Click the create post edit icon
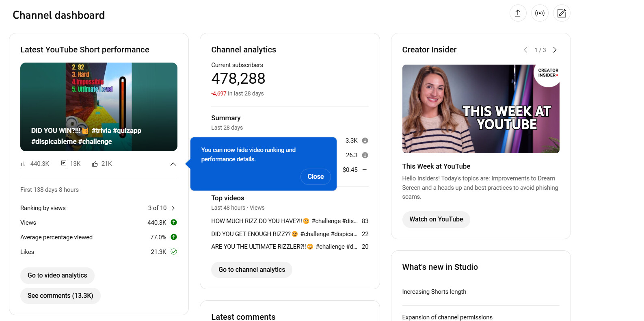This screenshot has width=644, height=321. 562,13
